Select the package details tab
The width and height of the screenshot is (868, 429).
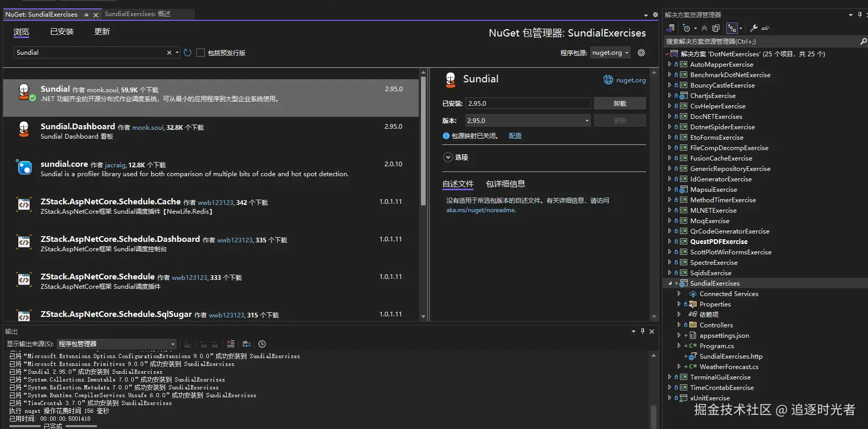pos(505,184)
